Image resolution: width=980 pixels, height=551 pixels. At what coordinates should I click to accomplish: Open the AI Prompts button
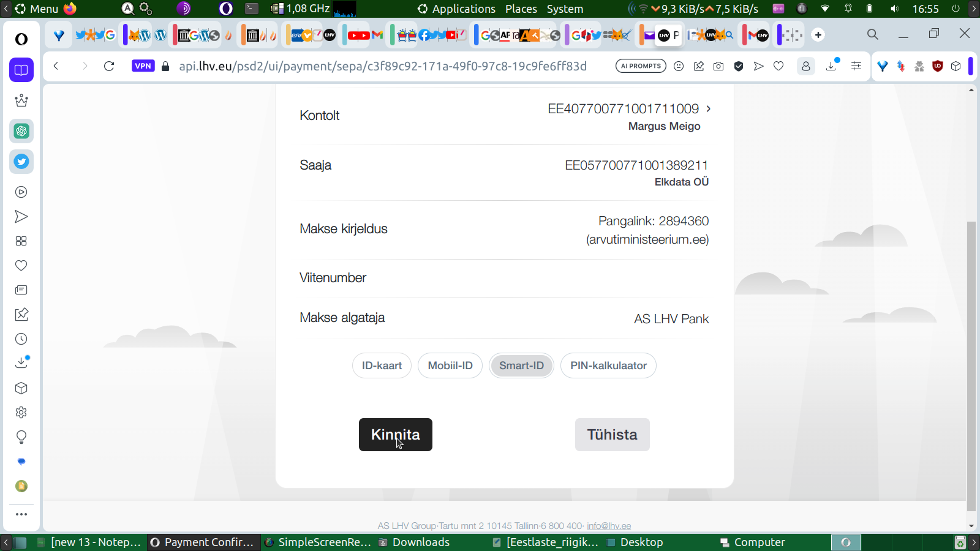(641, 66)
